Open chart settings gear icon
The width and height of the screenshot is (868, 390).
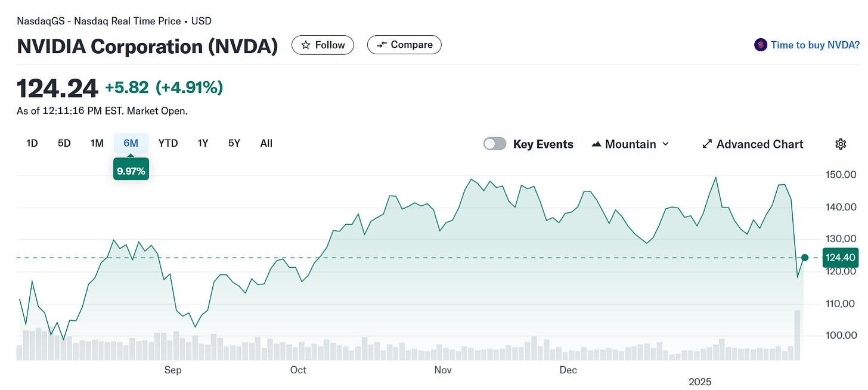(841, 144)
